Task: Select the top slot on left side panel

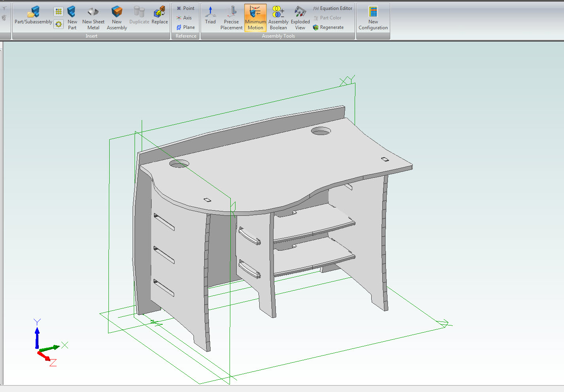Action: (x=164, y=222)
